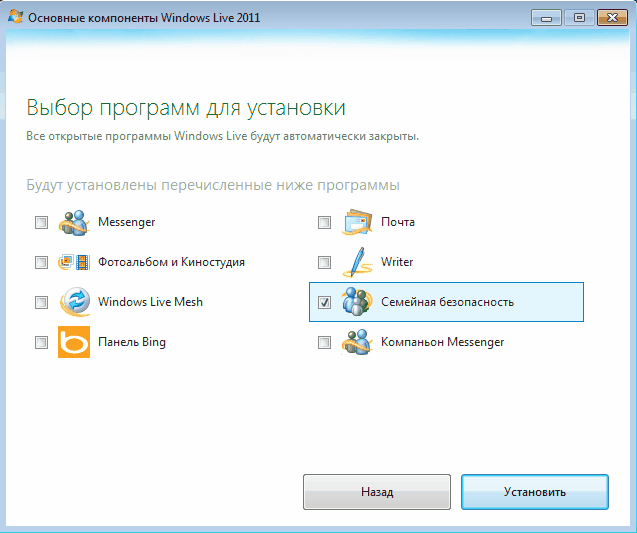Image resolution: width=637 pixels, height=533 pixels.
Task: Click the Messenger program icon
Action: [x=74, y=223]
